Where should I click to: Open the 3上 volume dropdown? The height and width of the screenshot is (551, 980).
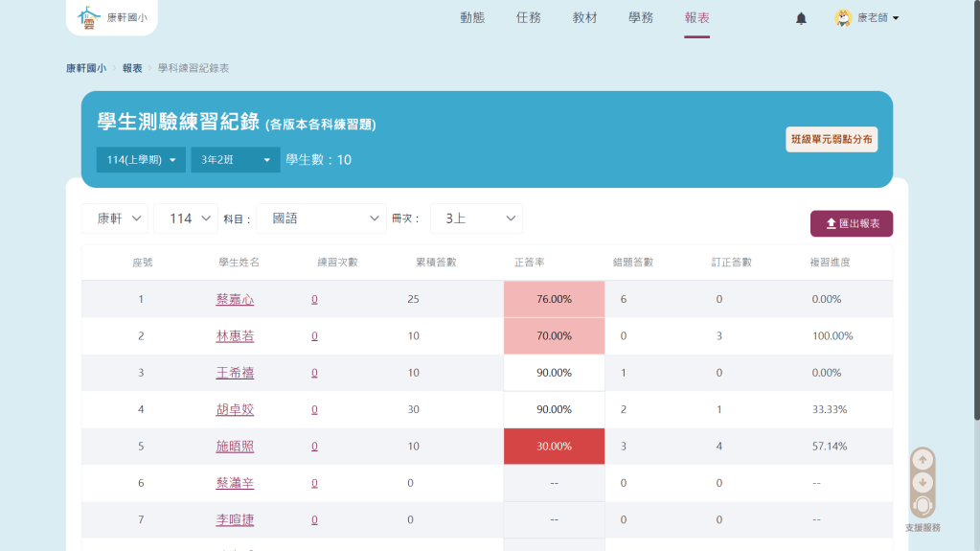(476, 218)
